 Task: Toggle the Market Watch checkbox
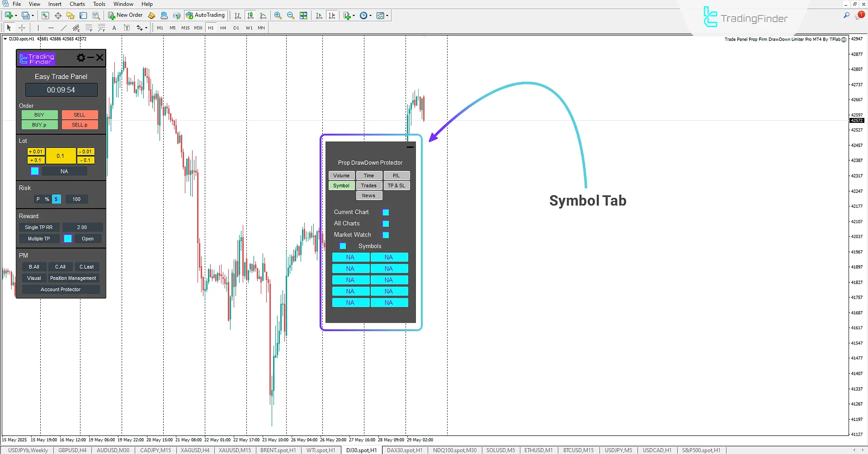point(386,235)
